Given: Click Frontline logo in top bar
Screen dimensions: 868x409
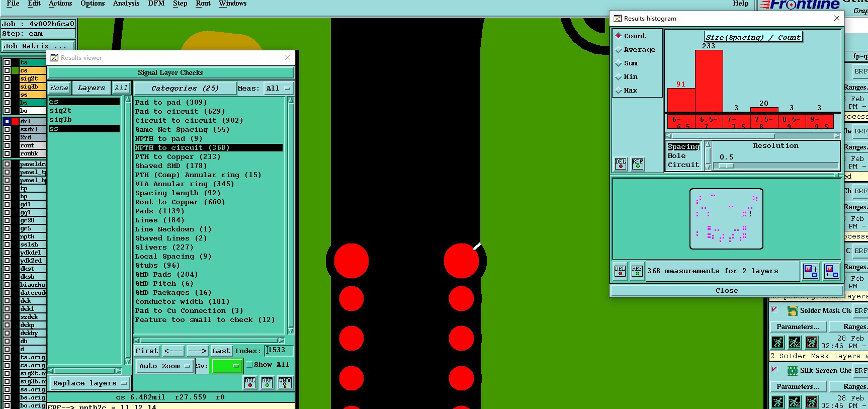Looking at the screenshot, I should coord(800,5).
